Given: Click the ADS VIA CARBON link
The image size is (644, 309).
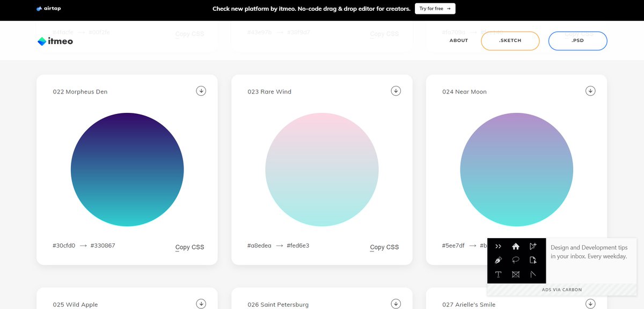Looking at the screenshot, I should (562, 290).
